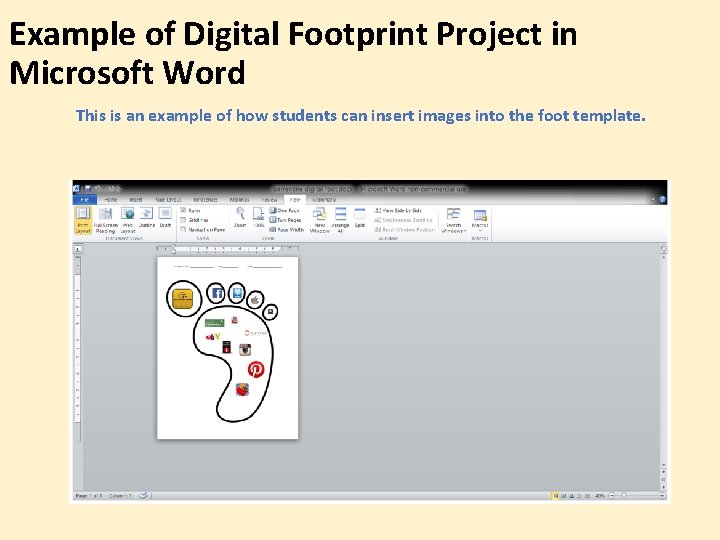Image resolution: width=720 pixels, height=540 pixels.
Task: Select the Pinterest logo image
Action: 256,369
